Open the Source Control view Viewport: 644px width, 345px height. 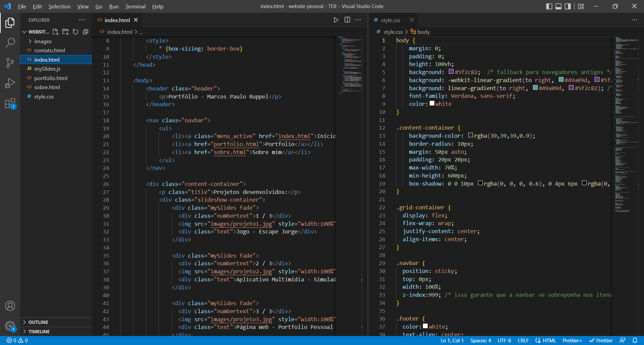[10, 63]
